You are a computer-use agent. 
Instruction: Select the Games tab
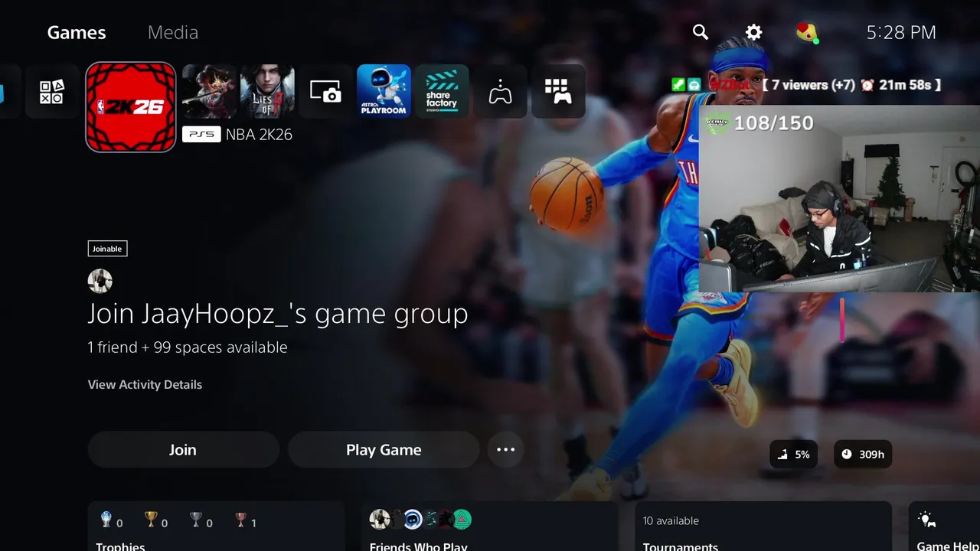point(77,32)
